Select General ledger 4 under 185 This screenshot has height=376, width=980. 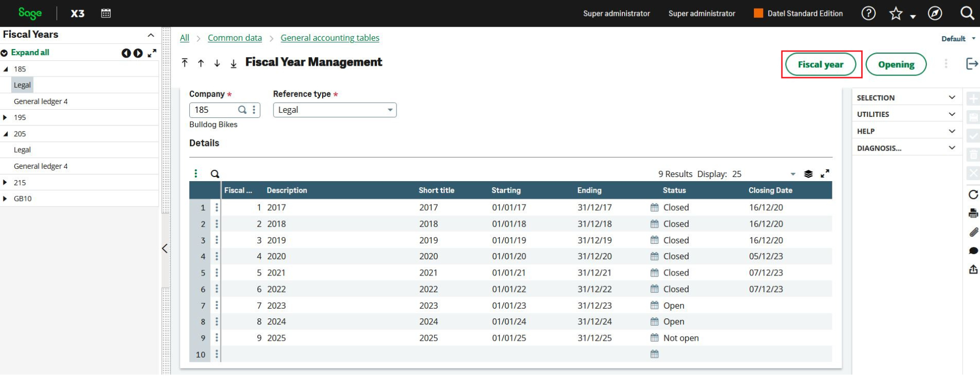coord(40,102)
